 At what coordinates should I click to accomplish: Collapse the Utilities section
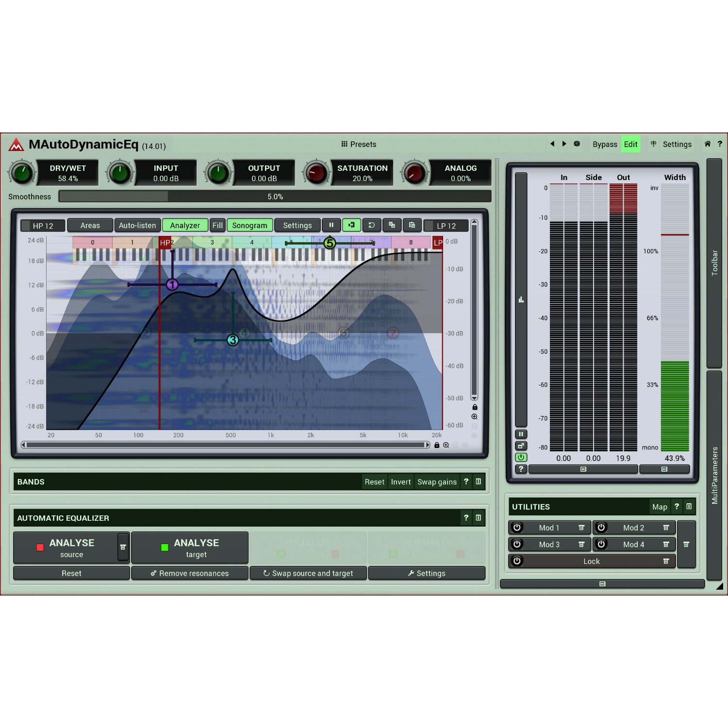pyautogui.click(x=689, y=506)
